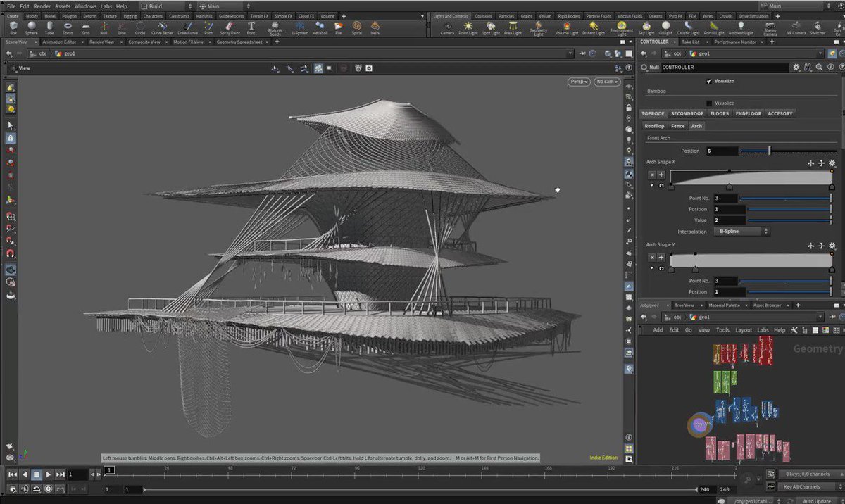Enable the Visualize checkbox under Bamboo
Image resolution: width=845 pixels, height=504 pixels.
[709, 103]
